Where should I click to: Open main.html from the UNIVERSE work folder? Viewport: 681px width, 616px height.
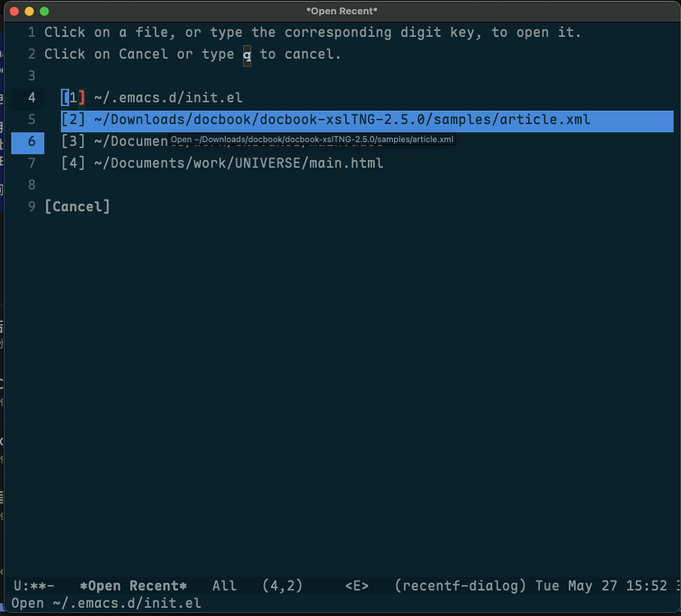(x=222, y=163)
